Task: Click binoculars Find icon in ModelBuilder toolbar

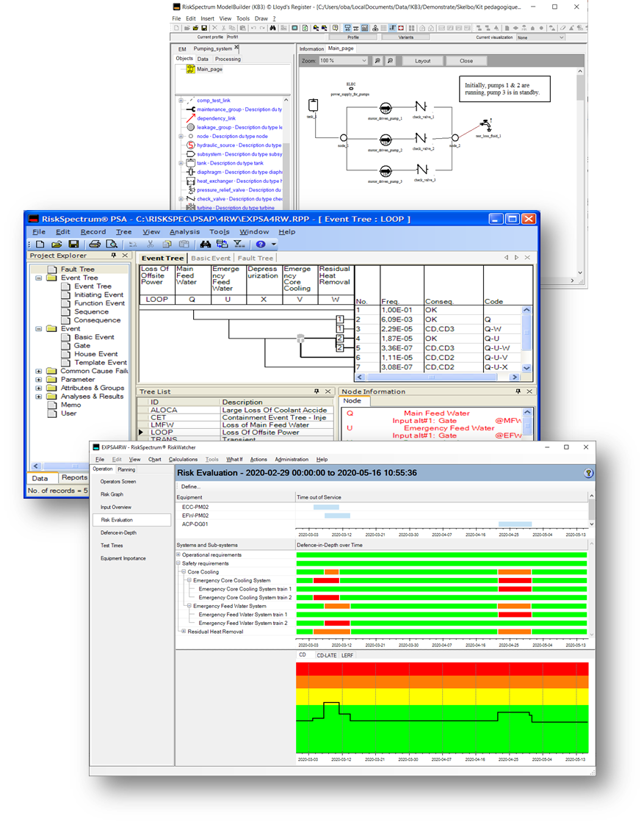Action: click(272, 28)
